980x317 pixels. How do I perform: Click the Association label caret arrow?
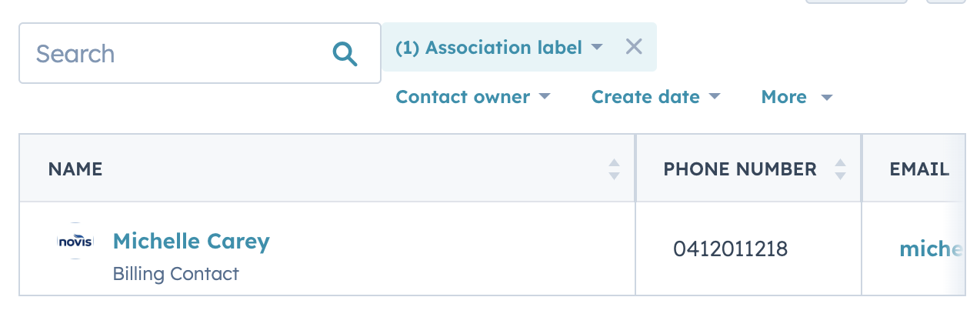point(596,48)
